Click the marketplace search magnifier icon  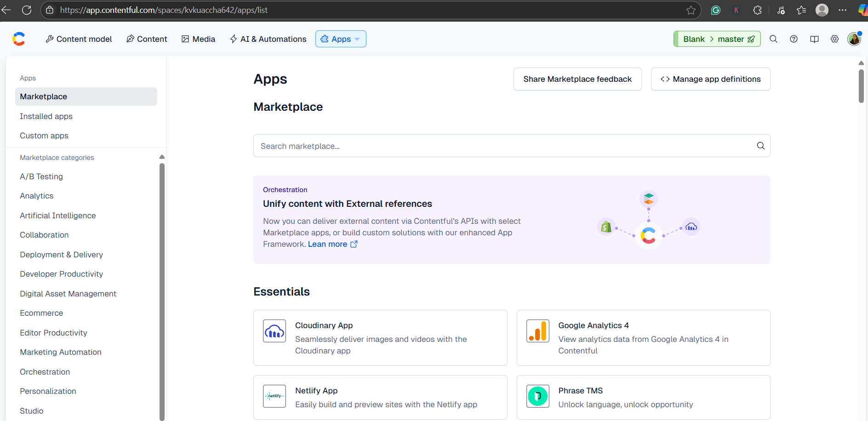760,146
